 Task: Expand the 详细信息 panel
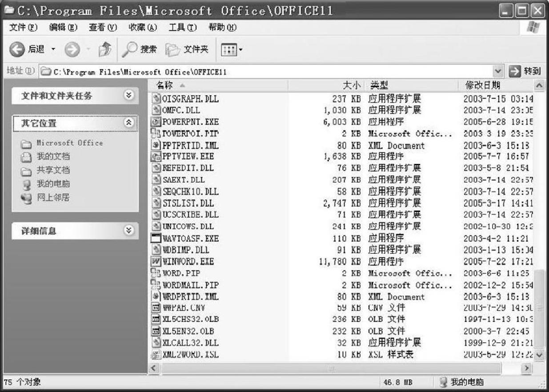[x=129, y=231]
